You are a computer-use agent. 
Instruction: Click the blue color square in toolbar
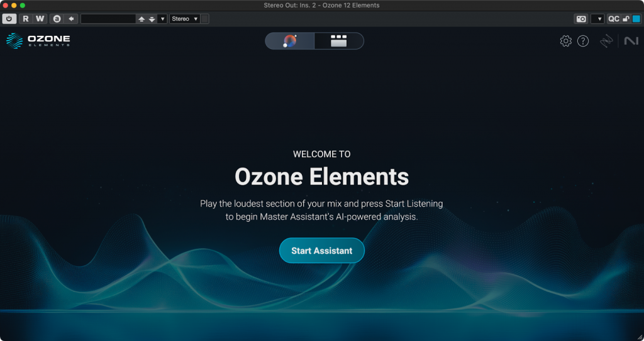coord(636,19)
